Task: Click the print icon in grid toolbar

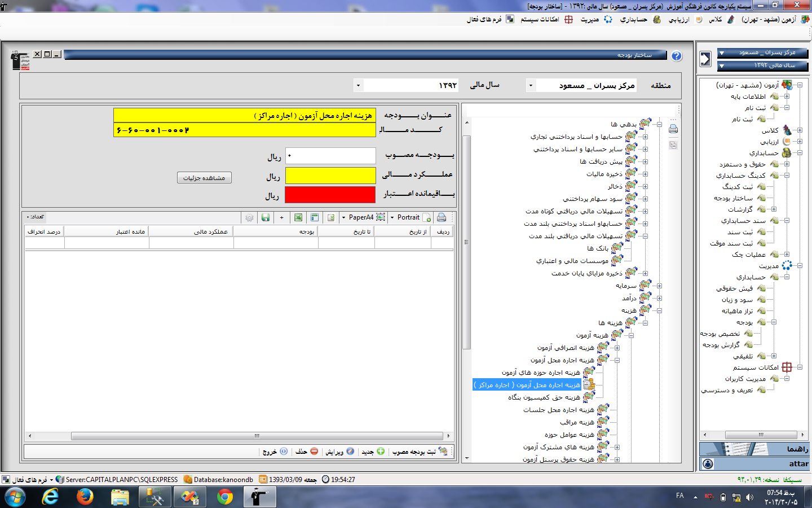Action: [x=442, y=217]
